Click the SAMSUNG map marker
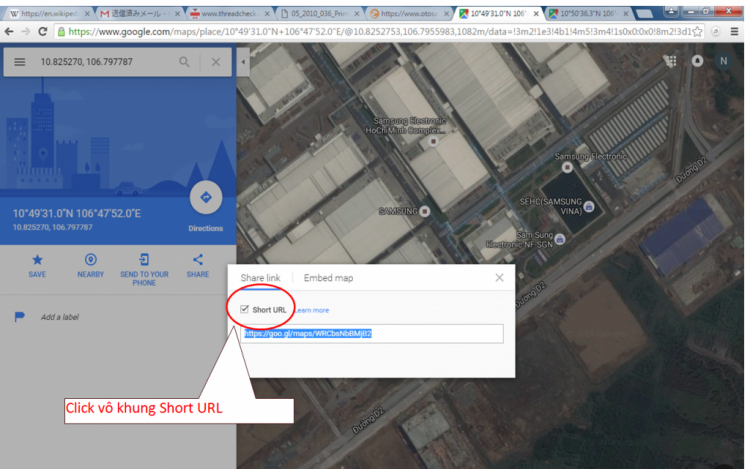 pos(425,211)
